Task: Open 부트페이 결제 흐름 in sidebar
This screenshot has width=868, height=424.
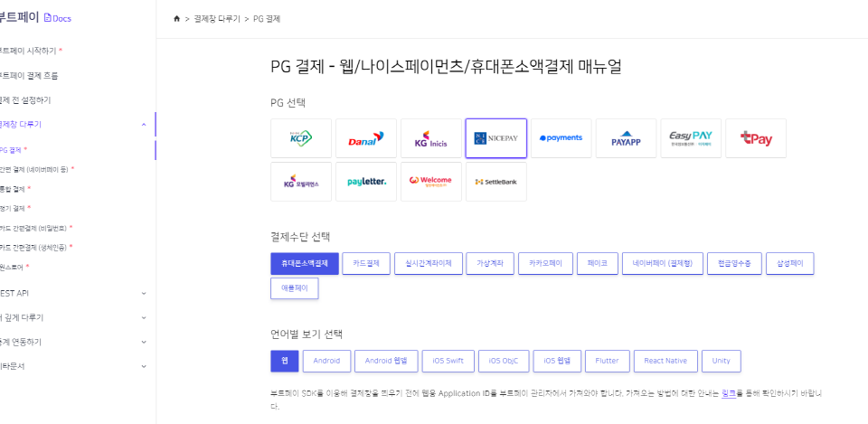Action: tap(29, 76)
